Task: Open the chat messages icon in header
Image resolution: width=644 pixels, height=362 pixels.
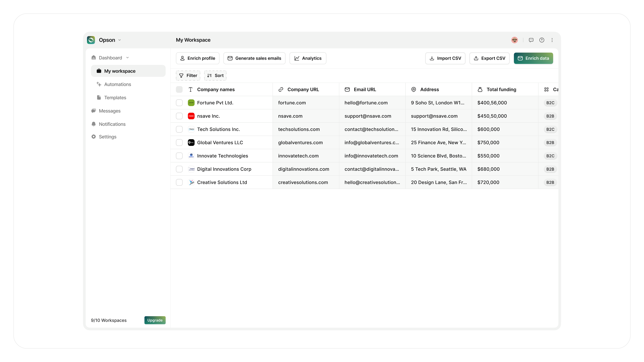Action: click(531, 40)
